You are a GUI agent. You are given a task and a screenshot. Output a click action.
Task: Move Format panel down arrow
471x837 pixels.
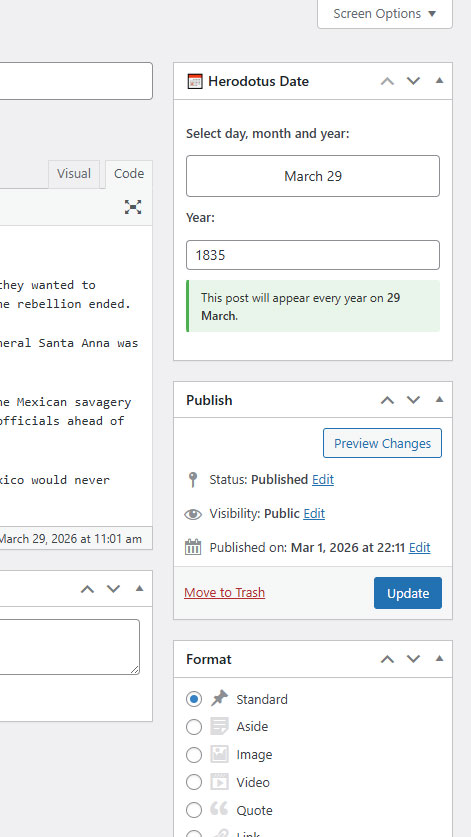[413, 659]
